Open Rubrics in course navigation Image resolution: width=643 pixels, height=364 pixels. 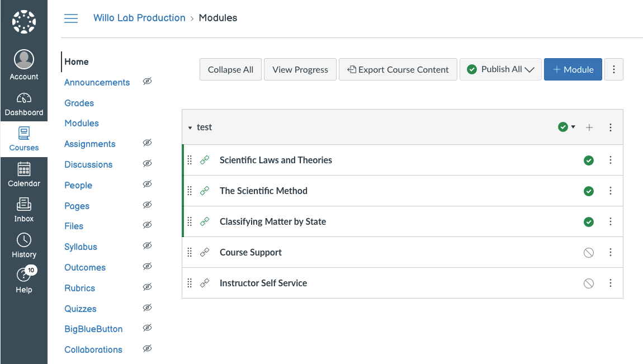pos(79,288)
